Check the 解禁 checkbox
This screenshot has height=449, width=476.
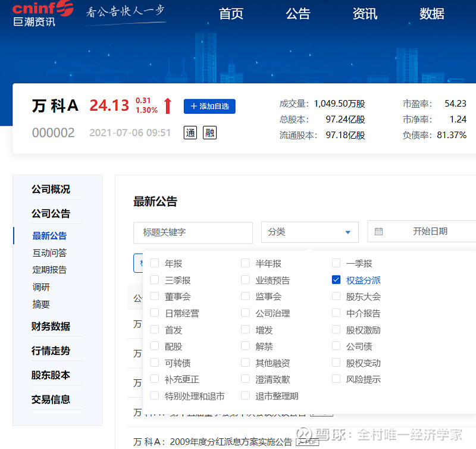[245, 346]
